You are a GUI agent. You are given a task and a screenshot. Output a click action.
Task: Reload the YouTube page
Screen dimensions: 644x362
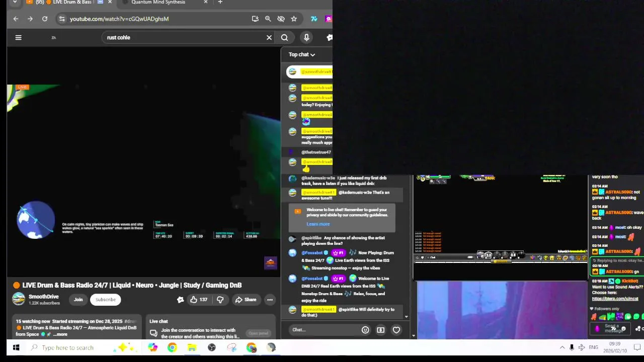tap(45, 19)
